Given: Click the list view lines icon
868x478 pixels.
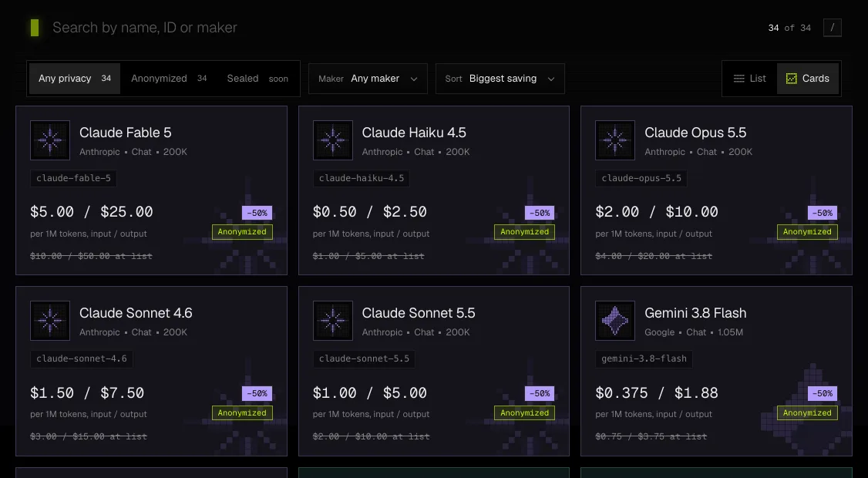Looking at the screenshot, I should coord(738,79).
